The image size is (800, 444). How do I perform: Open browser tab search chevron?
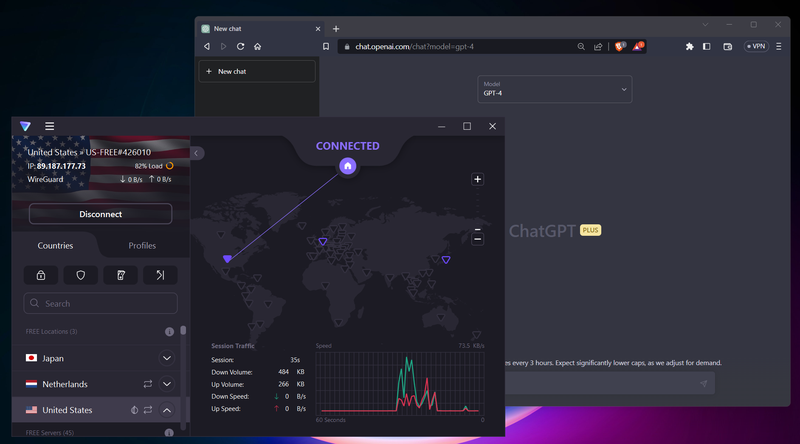[x=705, y=24]
